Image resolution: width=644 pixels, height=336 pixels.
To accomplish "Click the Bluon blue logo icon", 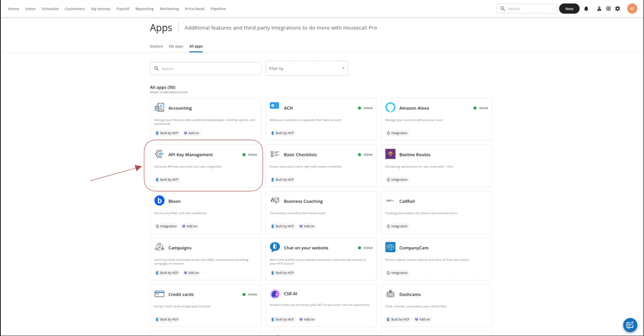I will (160, 201).
